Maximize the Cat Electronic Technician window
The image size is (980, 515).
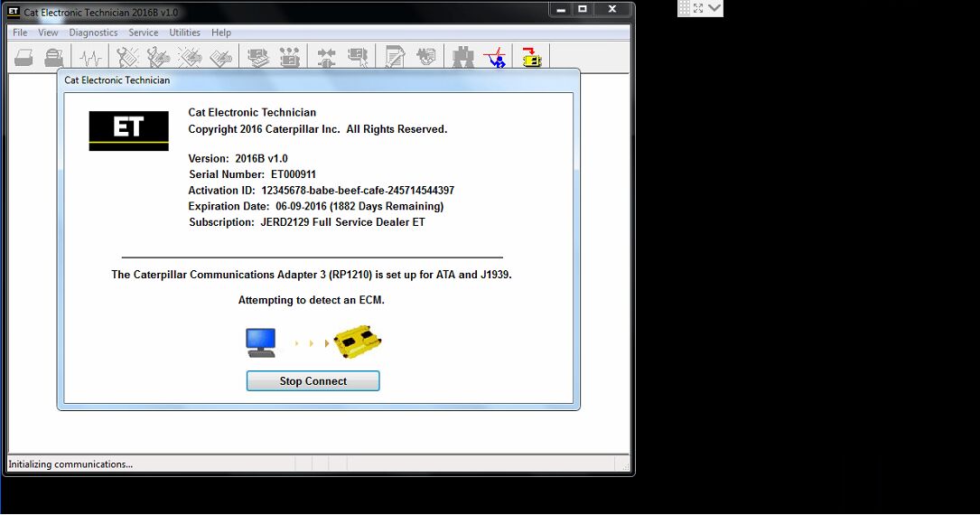[583, 9]
